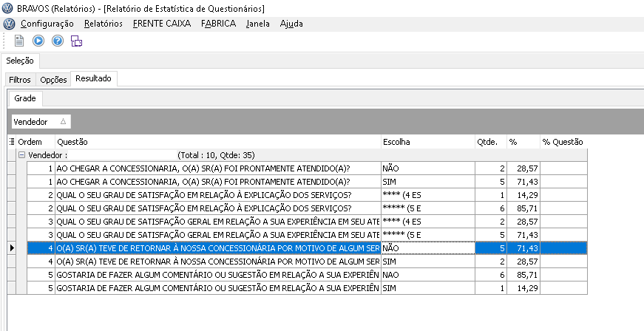Select SATISFAÇÃO GERAL row with 71,43
The width and height of the screenshot is (644, 331).
tap(308, 235)
